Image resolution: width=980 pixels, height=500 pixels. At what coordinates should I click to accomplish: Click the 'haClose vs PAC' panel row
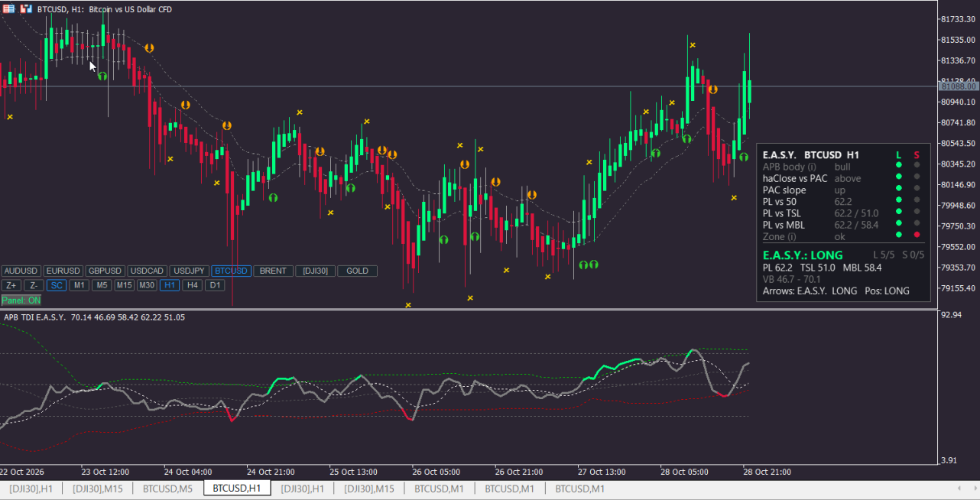point(843,178)
